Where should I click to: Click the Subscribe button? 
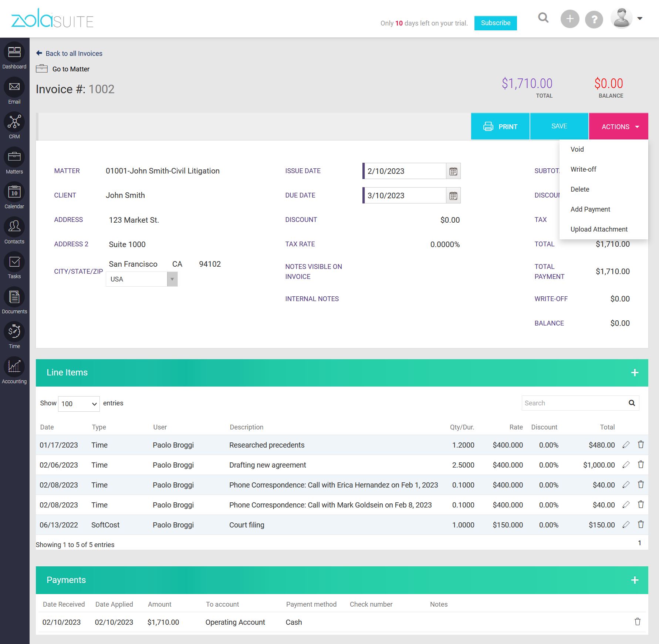point(495,23)
